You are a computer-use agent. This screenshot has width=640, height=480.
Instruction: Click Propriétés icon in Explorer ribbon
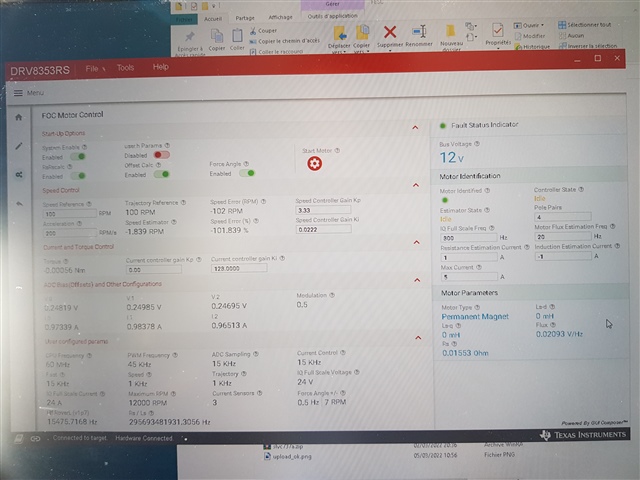pyautogui.click(x=498, y=30)
